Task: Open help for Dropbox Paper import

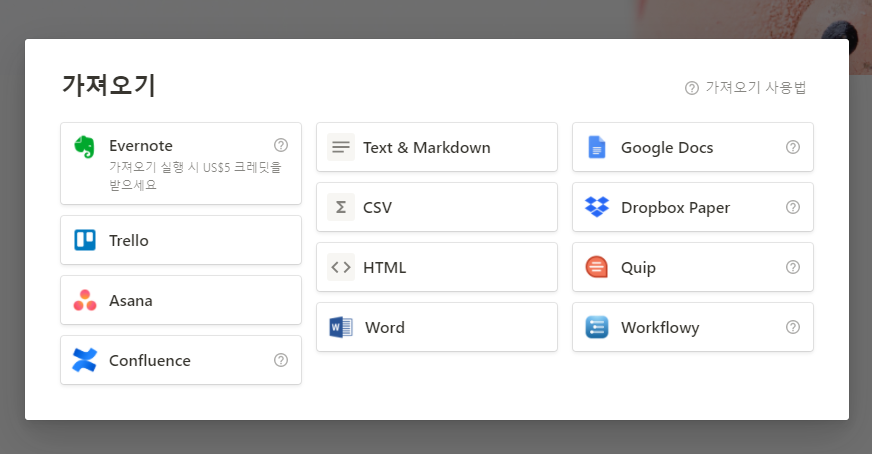Action: 793,207
